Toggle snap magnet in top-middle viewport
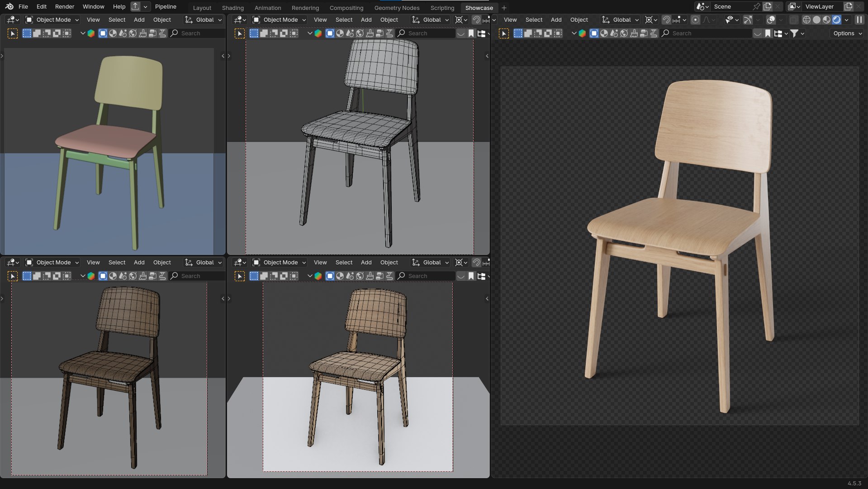868x489 pixels. [476, 20]
